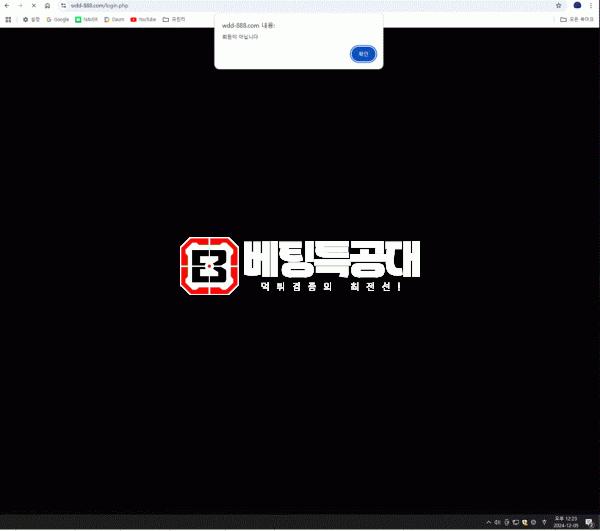Open the settings gear bookmark
This screenshot has width=600, height=531.
[x=31, y=20]
